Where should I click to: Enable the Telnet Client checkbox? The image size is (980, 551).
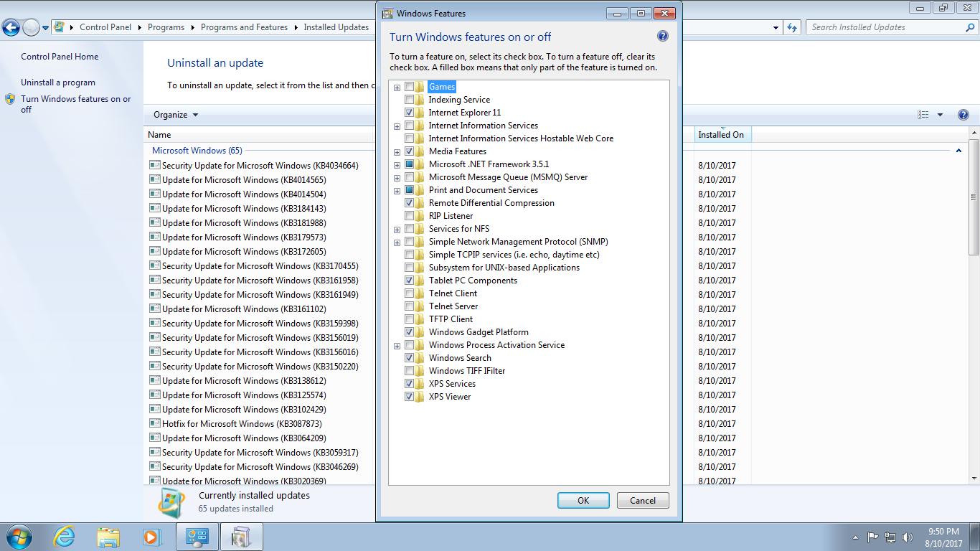409,293
